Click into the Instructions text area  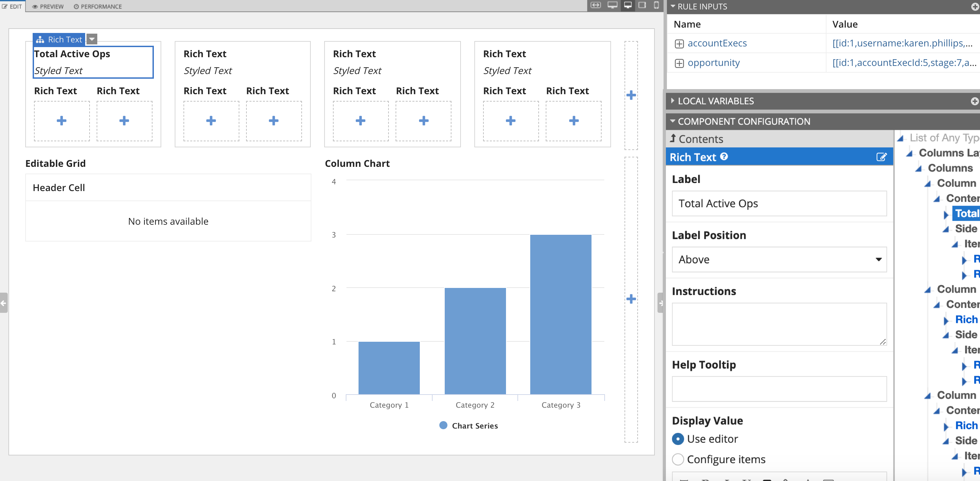pyautogui.click(x=779, y=324)
